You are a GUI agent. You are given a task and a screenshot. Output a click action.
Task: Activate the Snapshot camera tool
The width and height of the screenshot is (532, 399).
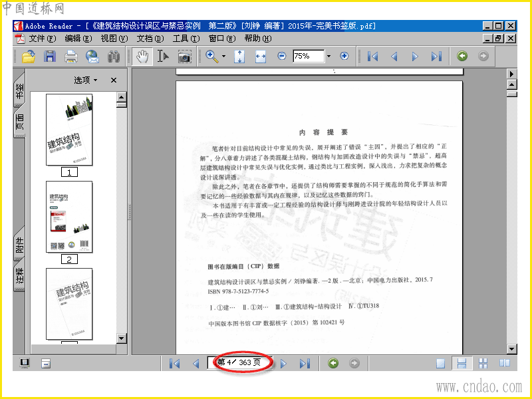pyautogui.click(x=184, y=57)
